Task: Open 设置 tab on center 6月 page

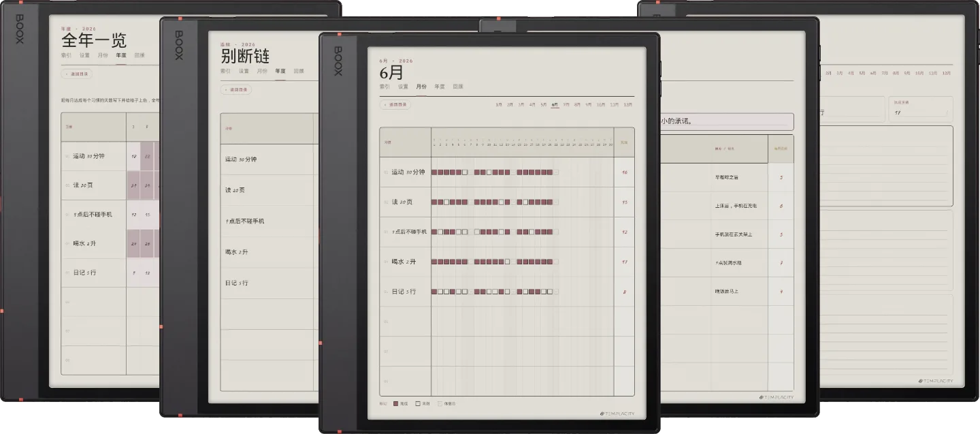Action: click(x=403, y=87)
